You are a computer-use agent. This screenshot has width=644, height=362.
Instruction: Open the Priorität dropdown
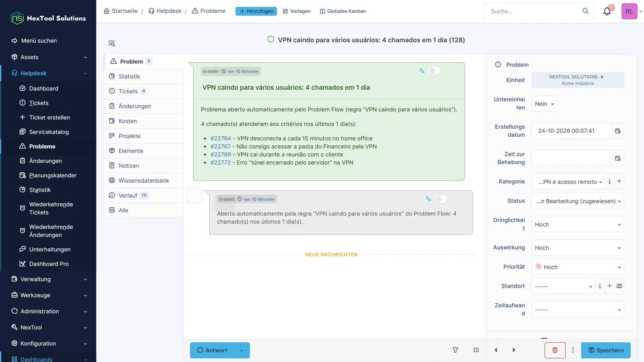pyautogui.click(x=578, y=267)
